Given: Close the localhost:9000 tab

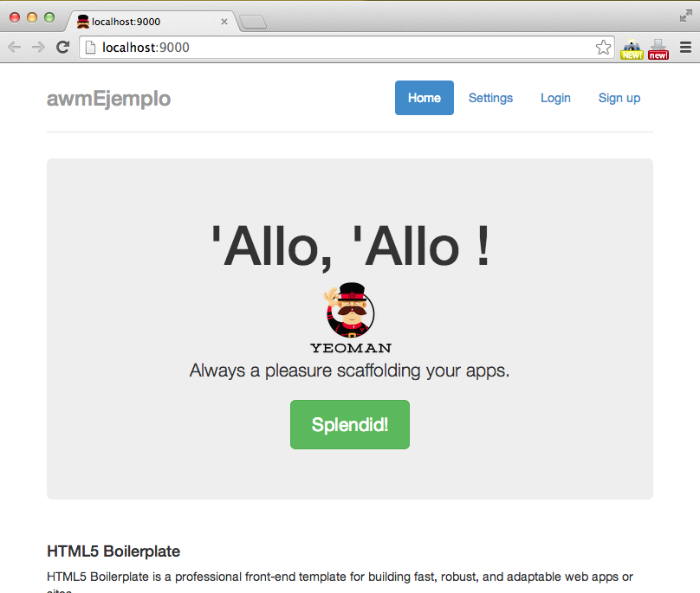Looking at the screenshot, I should pos(224,22).
